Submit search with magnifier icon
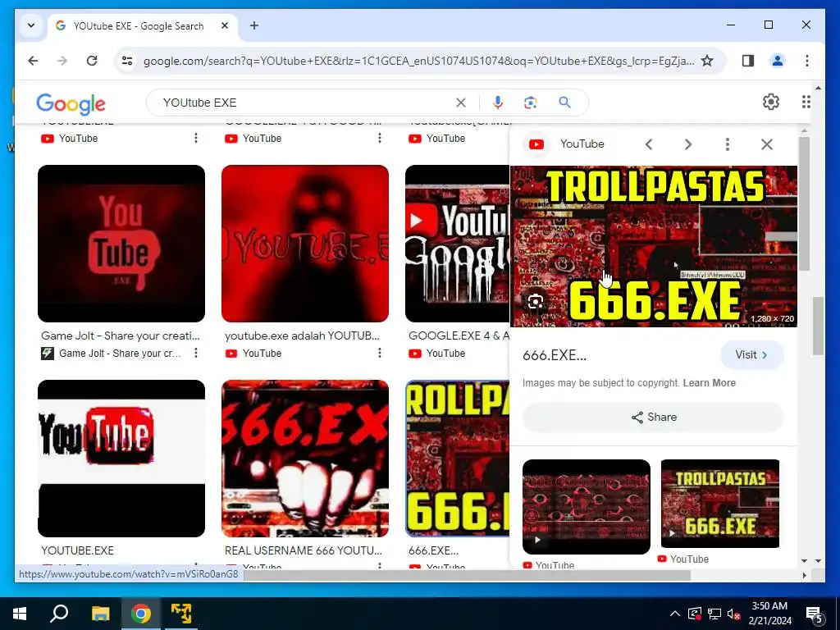The image size is (840, 630). (x=564, y=103)
